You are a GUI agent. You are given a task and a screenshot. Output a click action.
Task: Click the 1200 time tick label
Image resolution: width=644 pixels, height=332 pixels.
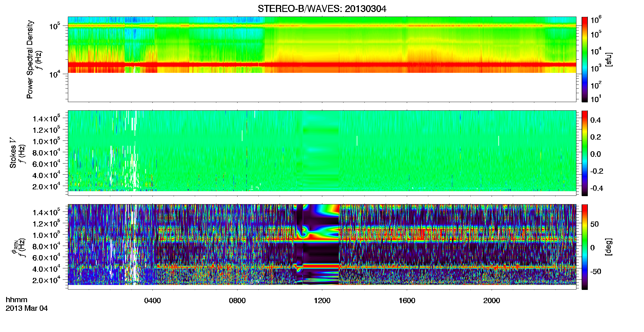[322, 301]
